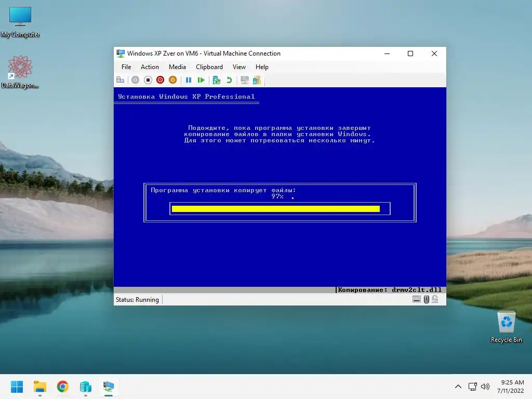
Task: Click the Virtual Machine Connection title bar icon
Action: pos(121,54)
